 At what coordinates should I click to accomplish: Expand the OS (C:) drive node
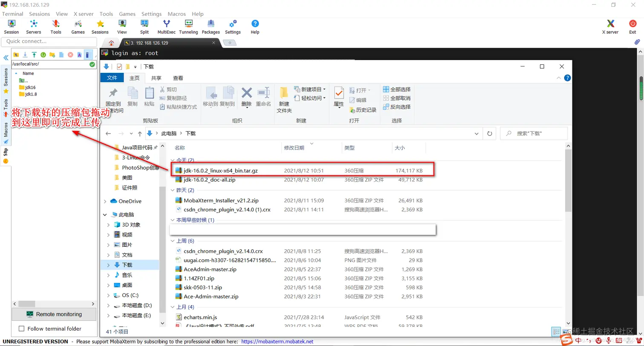coord(109,295)
